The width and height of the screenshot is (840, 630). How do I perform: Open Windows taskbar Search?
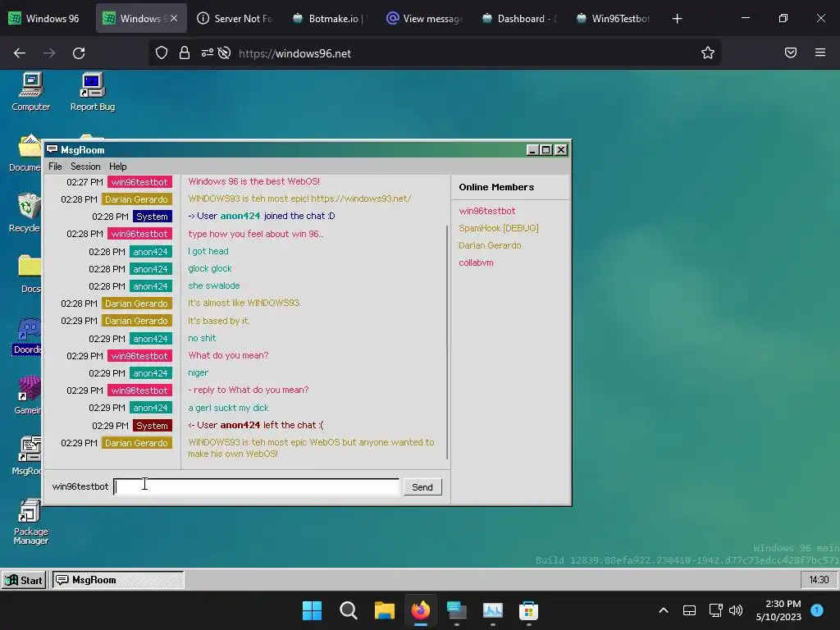348,610
